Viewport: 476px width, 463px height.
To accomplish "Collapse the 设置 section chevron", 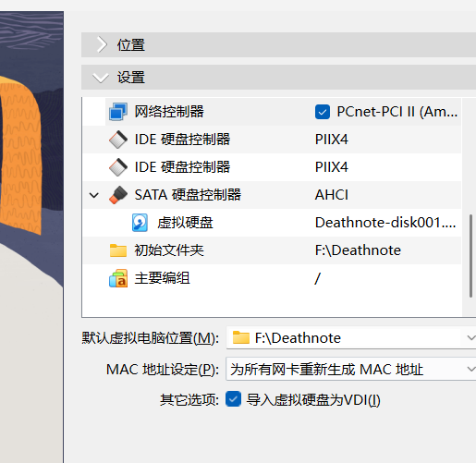I will point(101,78).
